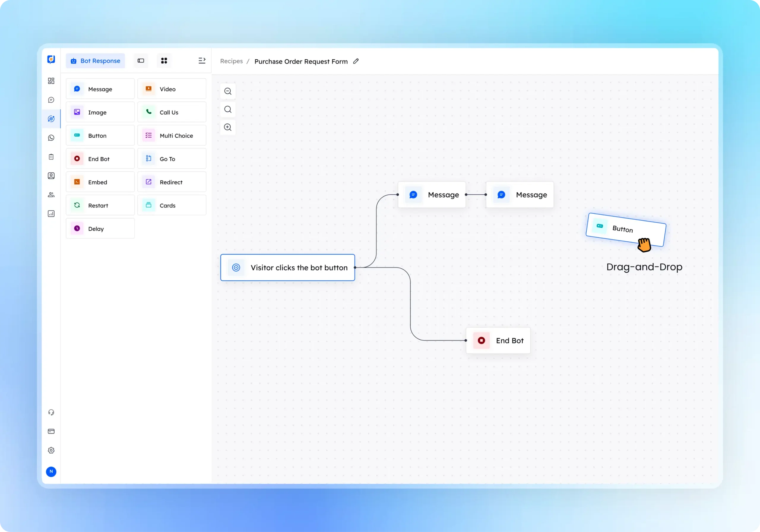Screen dimensions: 760x532
Task: Open the settings gear icon
Action: point(51,450)
